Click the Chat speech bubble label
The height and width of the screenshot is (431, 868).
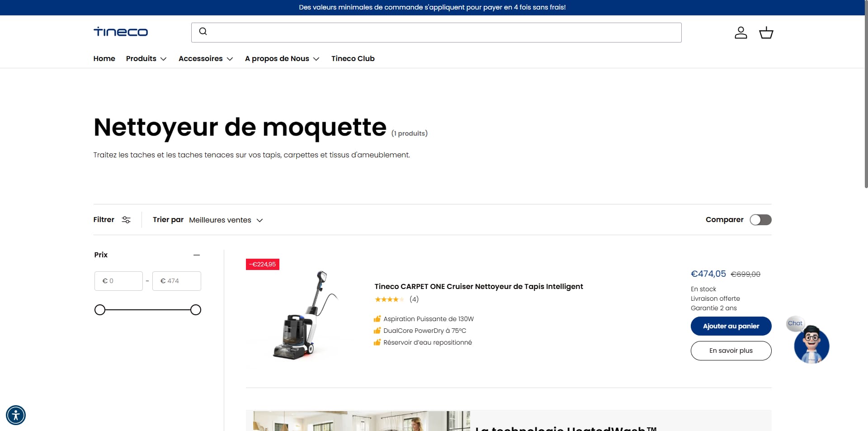(x=795, y=323)
